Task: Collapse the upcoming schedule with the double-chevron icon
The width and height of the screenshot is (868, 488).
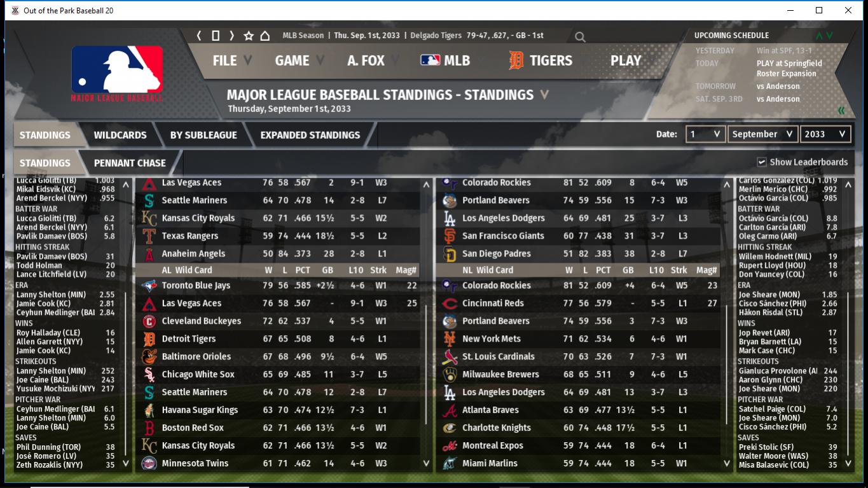Action: [841, 111]
